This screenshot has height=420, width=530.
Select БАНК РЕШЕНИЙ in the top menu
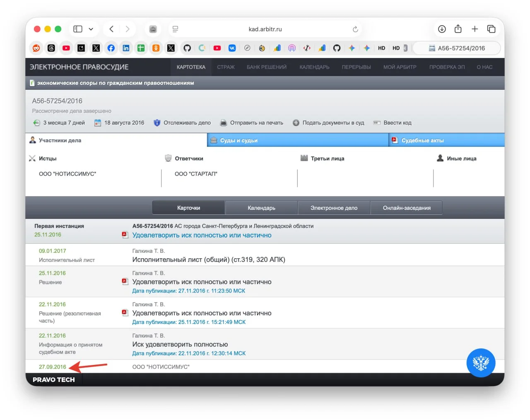click(266, 67)
